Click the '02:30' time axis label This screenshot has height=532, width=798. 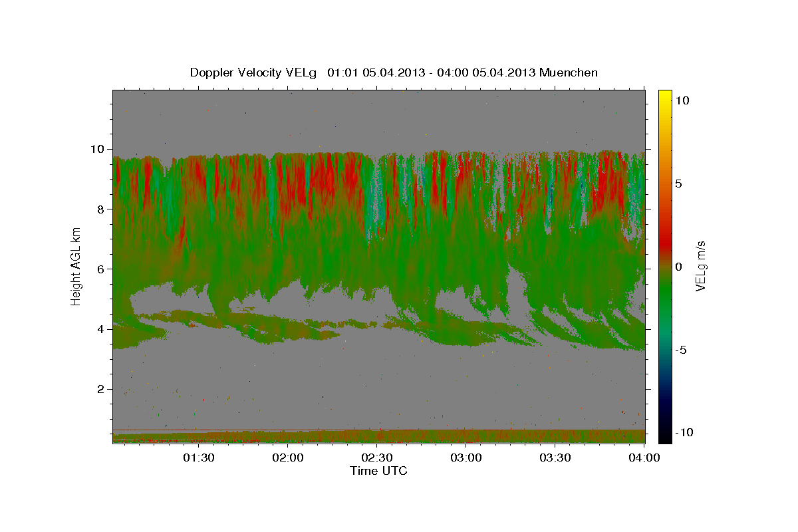click(376, 458)
